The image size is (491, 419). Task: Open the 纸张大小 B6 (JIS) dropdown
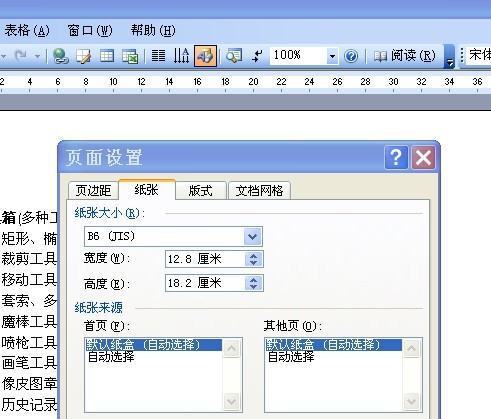coord(252,237)
